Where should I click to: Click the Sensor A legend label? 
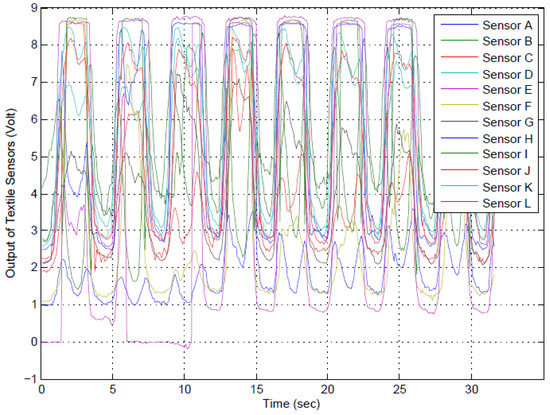coord(507,25)
